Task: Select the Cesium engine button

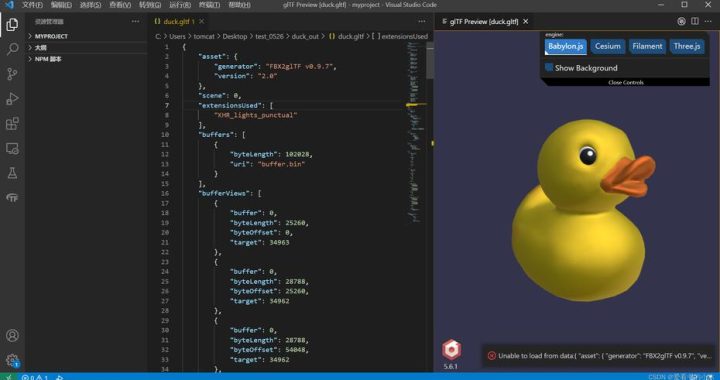Action: pyautogui.click(x=608, y=46)
